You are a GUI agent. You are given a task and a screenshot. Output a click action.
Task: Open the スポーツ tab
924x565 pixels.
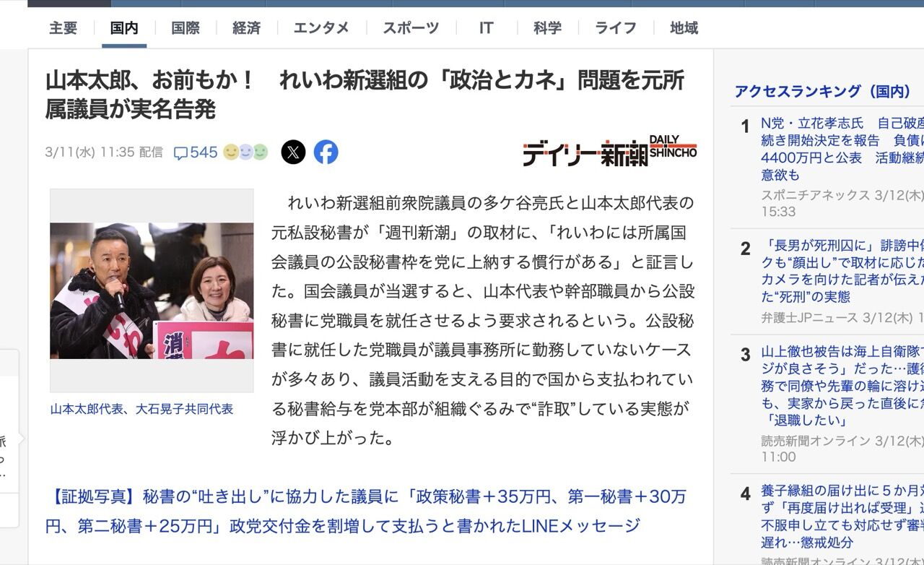click(411, 28)
